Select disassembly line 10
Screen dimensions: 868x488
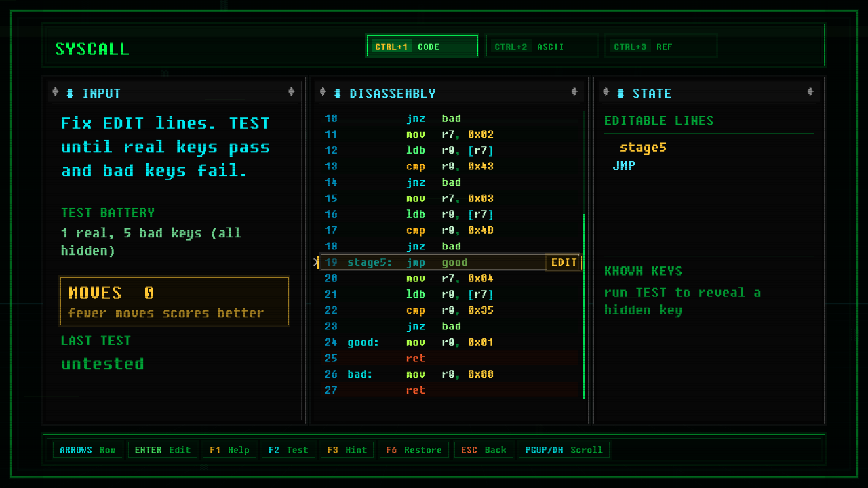click(450, 119)
